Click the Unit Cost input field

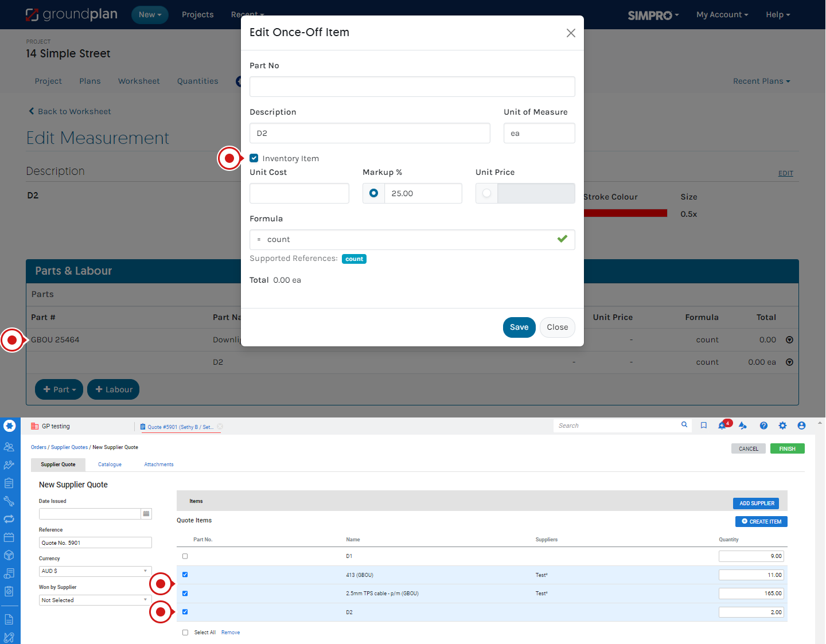[299, 193]
